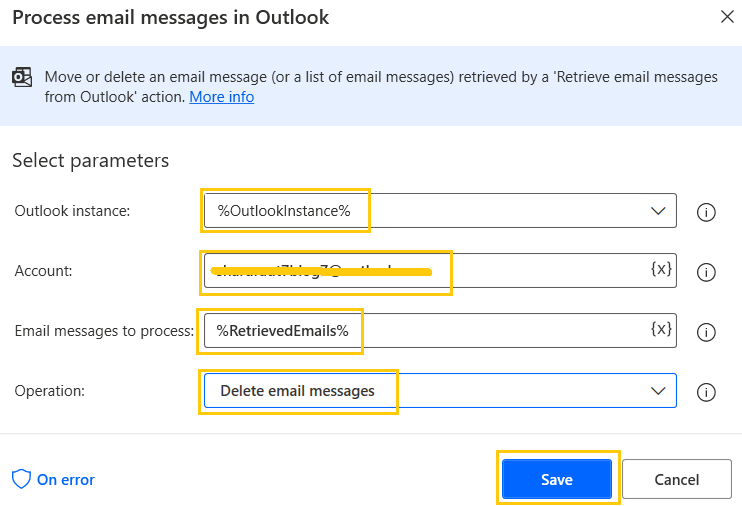Cancel the dialog

[x=677, y=479]
